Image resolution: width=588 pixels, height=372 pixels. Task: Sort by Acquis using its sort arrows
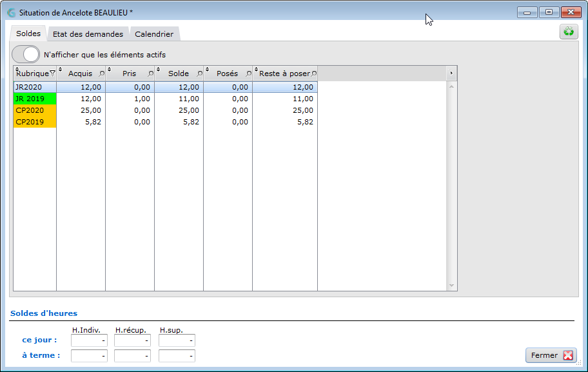click(60, 69)
